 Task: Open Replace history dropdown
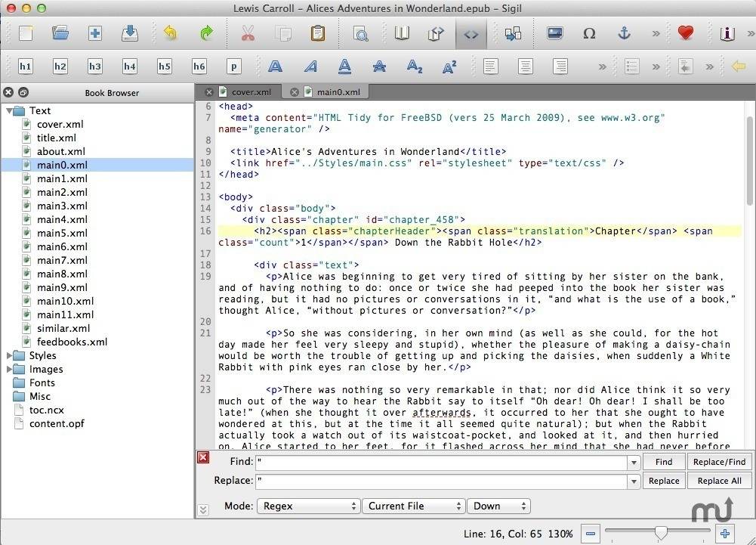[x=634, y=482]
